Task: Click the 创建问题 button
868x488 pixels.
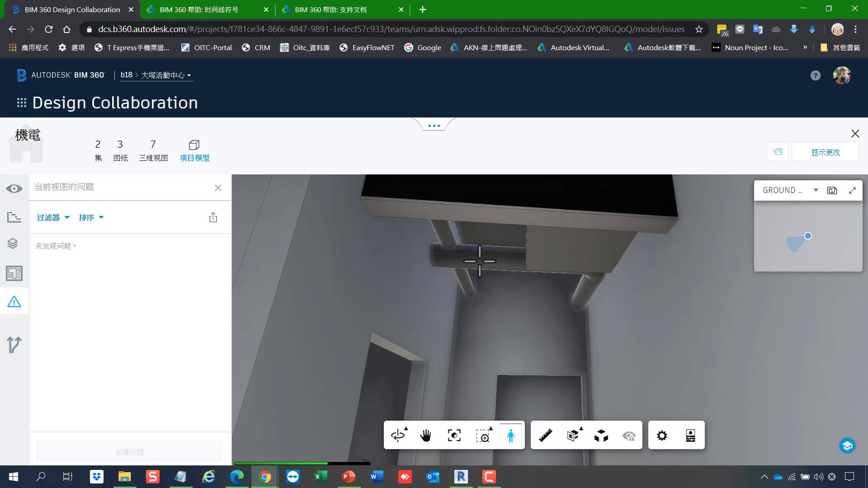Action: coord(129,451)
